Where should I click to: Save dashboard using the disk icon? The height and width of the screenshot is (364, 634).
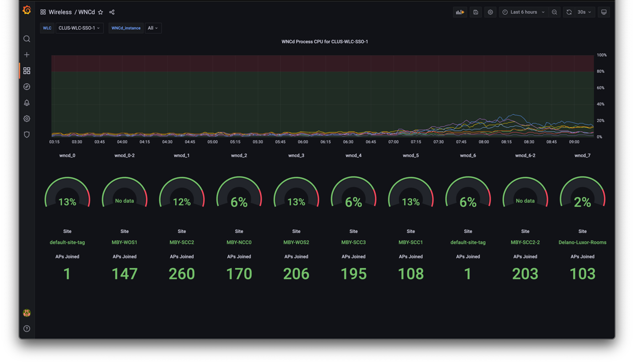click(475, 12)
